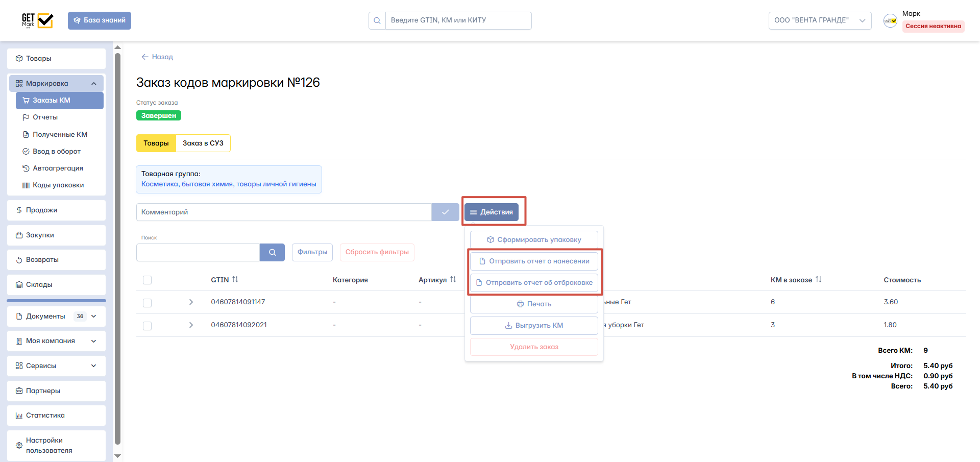Open Партнеры in the sidebar

tap(56, 391)
